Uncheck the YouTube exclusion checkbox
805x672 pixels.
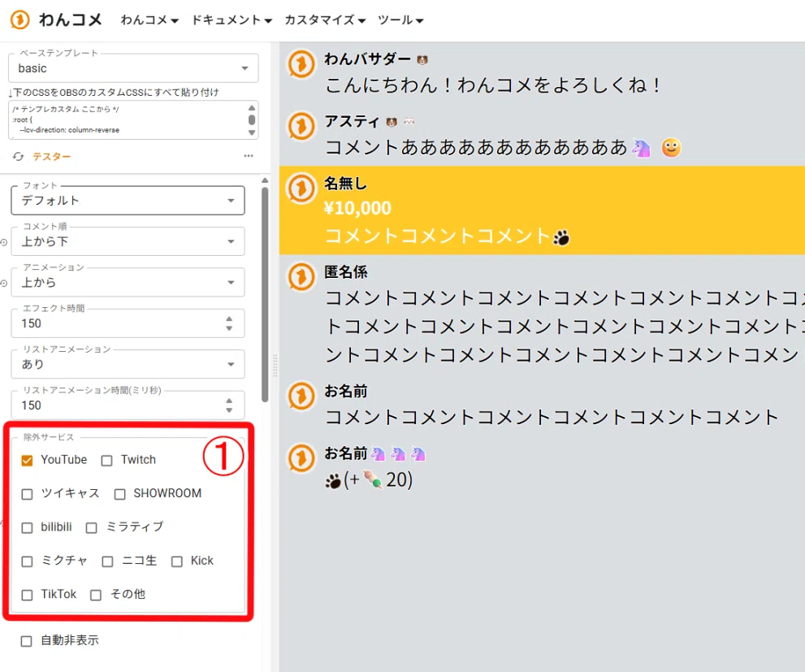point(27,461)
